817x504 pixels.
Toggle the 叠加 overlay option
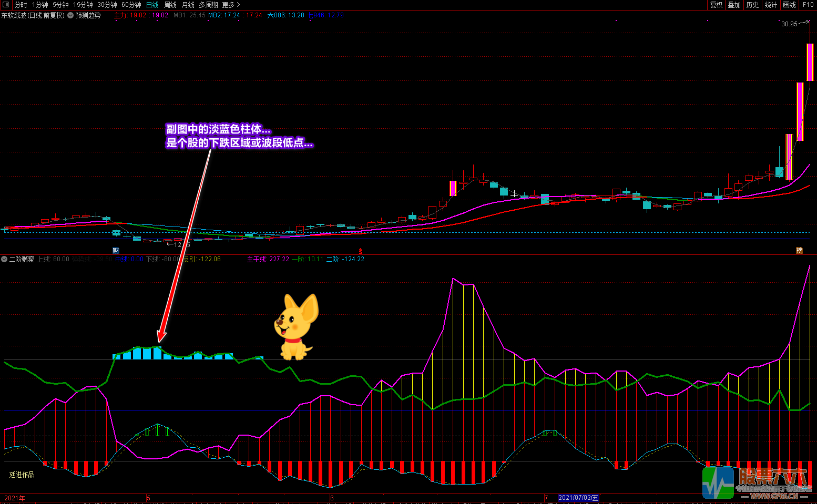point(734,5)
